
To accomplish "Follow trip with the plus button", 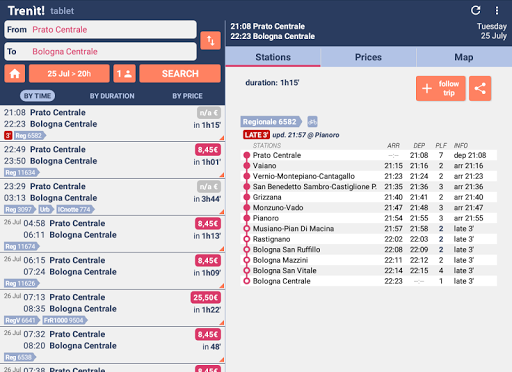I will tap(441, 88).
